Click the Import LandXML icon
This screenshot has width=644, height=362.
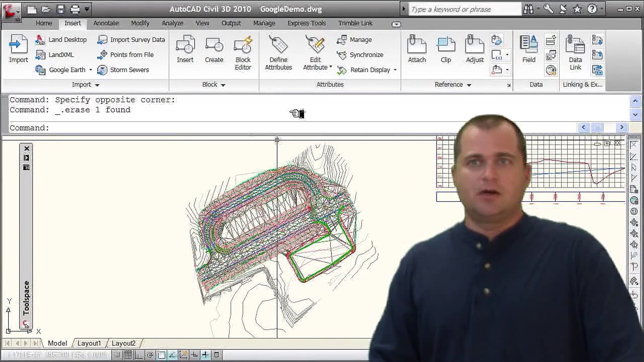[41, 55]
